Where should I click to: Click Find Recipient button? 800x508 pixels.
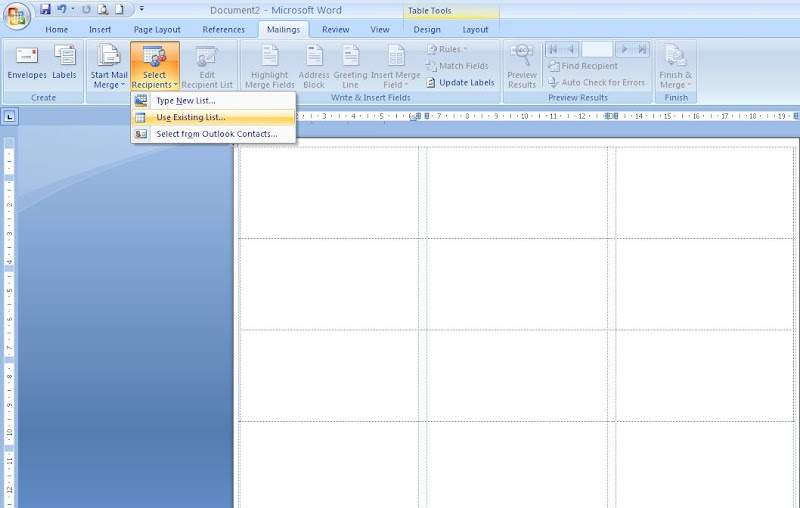click(583, 66)
